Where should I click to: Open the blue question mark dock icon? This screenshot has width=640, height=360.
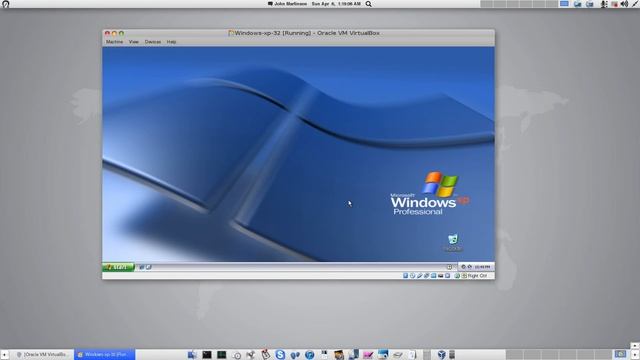(x=310, y=355)
